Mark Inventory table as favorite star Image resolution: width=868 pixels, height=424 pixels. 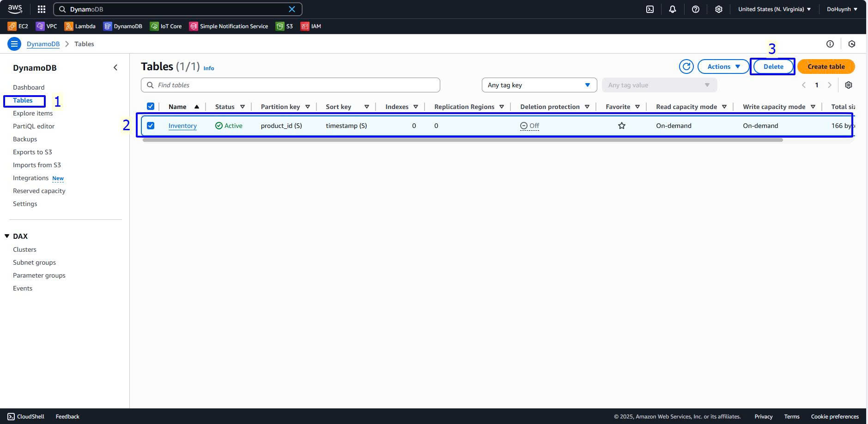(x=621, y=126)
